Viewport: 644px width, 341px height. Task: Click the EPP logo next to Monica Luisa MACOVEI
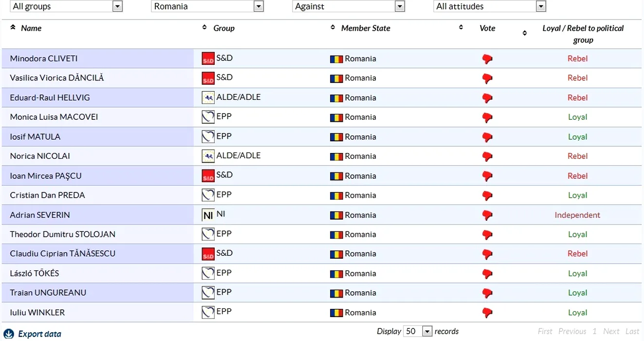pyautogui.click(x=208, y=117)
